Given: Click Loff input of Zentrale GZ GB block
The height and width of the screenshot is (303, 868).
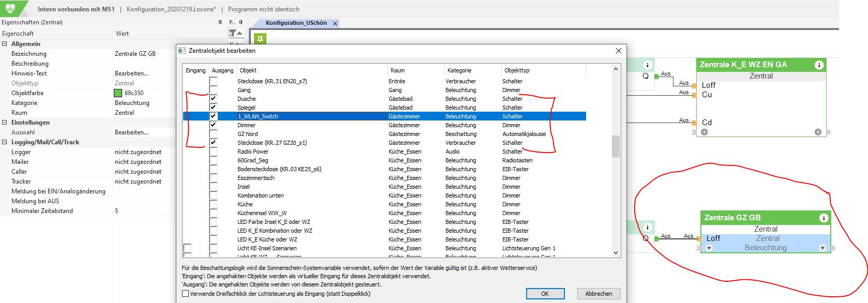Looking at the screenshot, I should 713,238.
